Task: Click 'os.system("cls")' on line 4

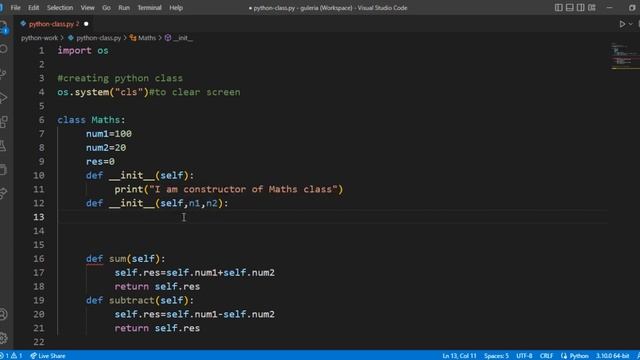Action: point(103,92)
